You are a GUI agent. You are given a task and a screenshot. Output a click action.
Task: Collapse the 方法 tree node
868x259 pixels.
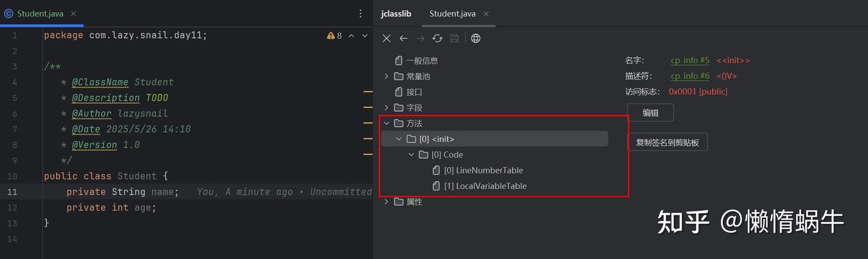(386, 123)
